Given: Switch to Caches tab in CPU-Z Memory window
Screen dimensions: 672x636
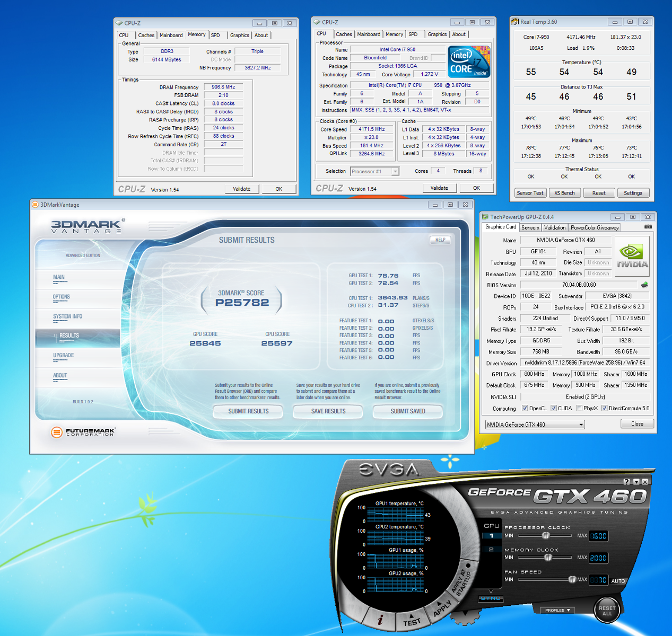Looking at the screenshot, I should (x=146, y=35).
